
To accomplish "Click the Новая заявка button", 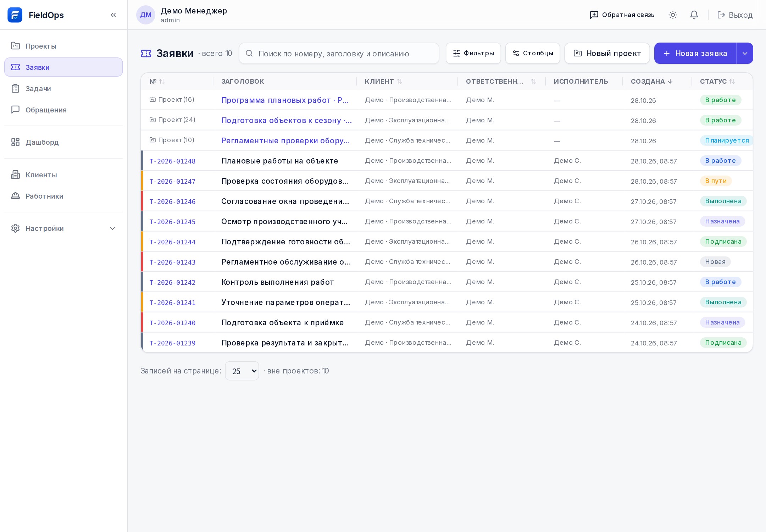I will pyautogui.click(x=695, y=53).
